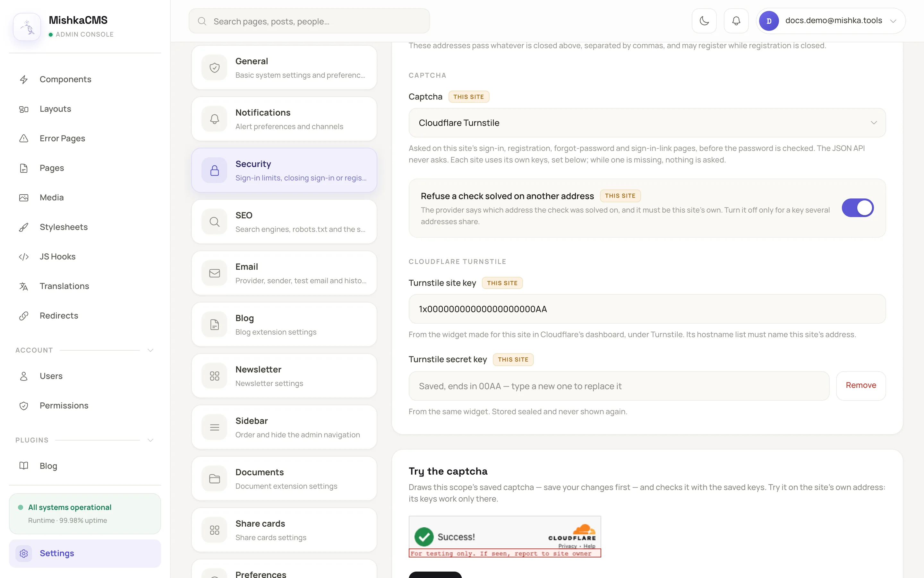Collapse the Account sidebar section
The image size is (924, 578).
[150, 350]
